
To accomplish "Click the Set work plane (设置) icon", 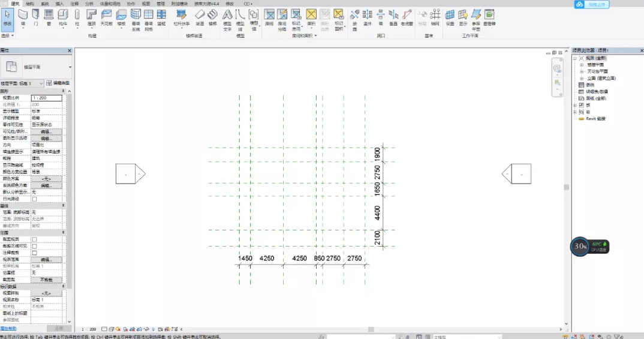I will (450, 19).
